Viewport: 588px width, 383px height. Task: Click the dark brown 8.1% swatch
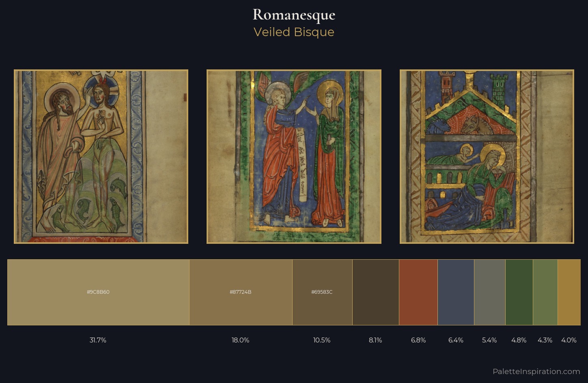coord(376,292)
